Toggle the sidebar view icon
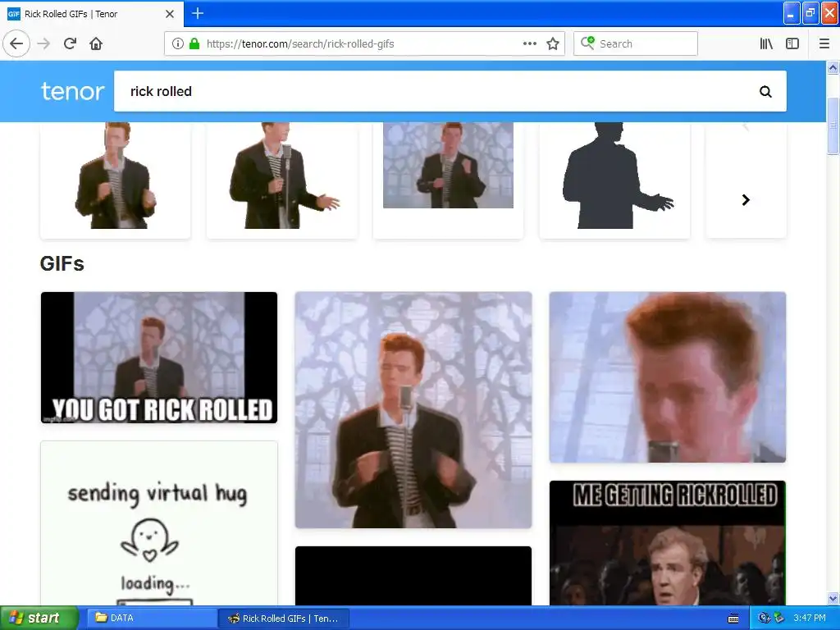 pos(792,43)
